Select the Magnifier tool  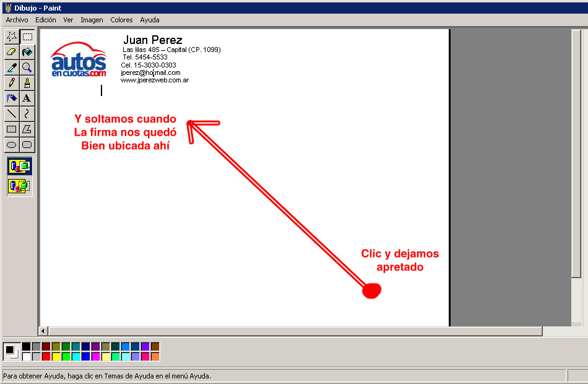[27, 67]
